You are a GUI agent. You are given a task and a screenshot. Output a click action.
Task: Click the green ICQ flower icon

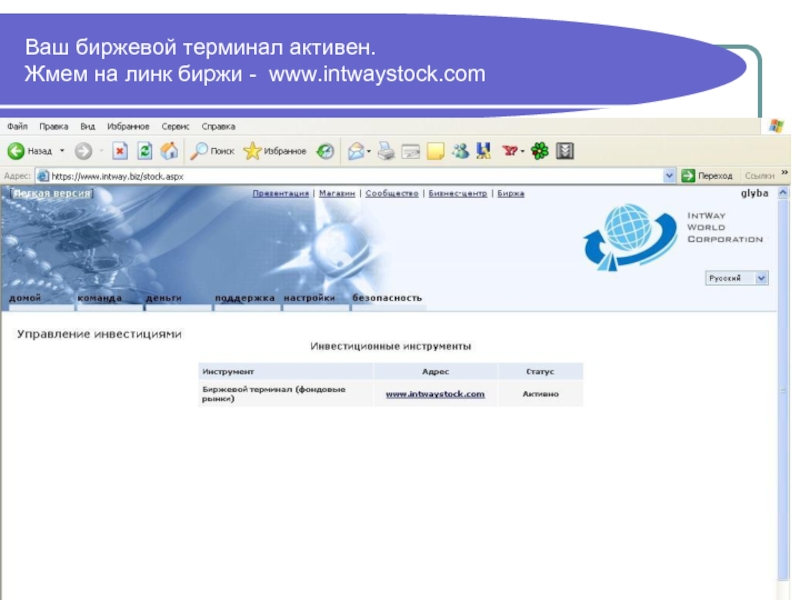[x=540, y=151]
